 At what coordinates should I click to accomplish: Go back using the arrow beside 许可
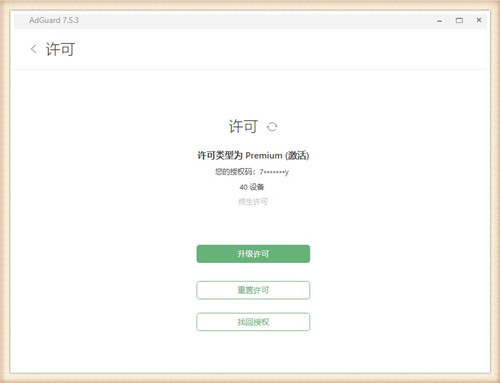point(34,49)
